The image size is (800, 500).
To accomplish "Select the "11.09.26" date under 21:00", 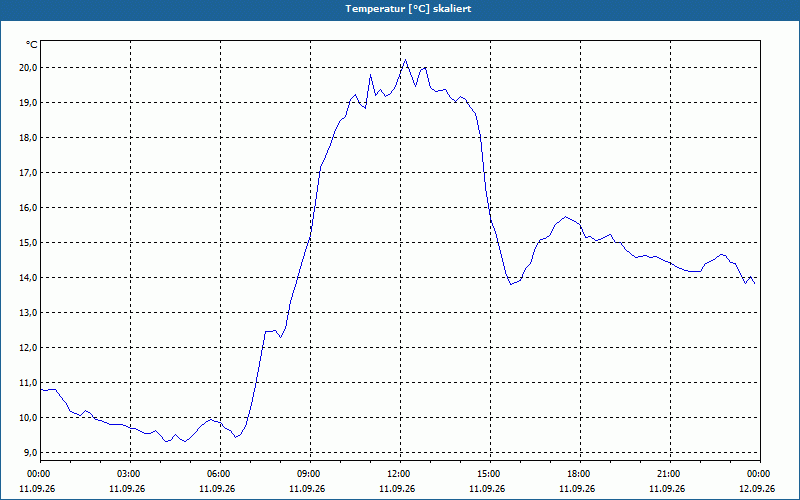I will coord(667,488).
